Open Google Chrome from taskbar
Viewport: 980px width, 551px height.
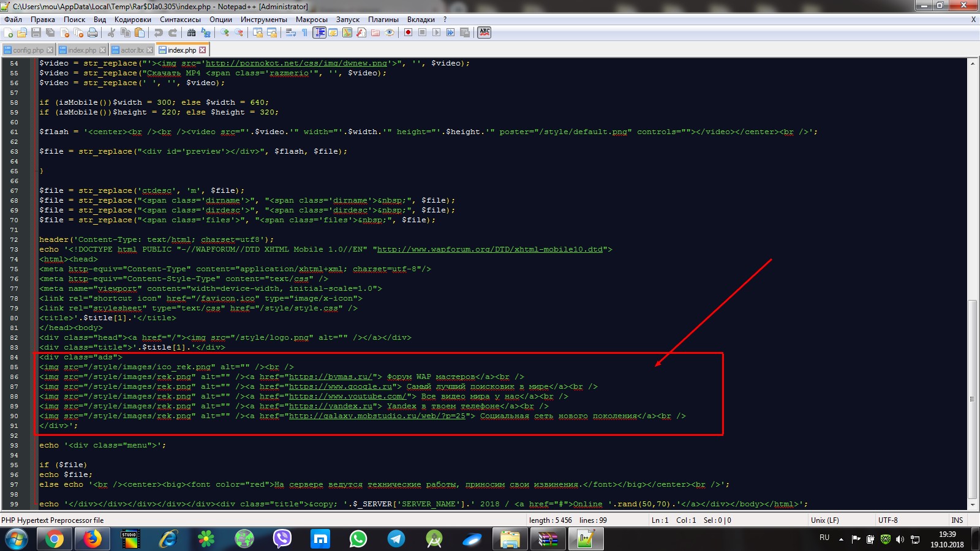(x=55, y=539)
